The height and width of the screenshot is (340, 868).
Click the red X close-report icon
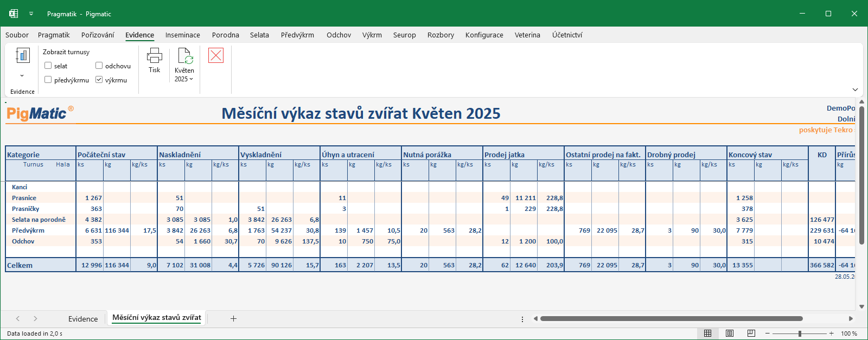216,55
